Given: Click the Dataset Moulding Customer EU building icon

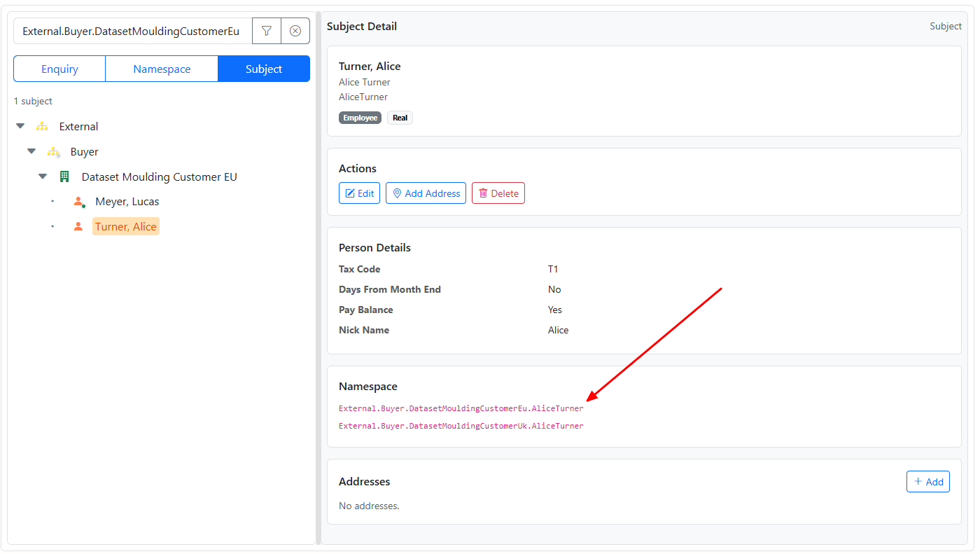Looking at the screenshot, I should (x=64, y=177).
